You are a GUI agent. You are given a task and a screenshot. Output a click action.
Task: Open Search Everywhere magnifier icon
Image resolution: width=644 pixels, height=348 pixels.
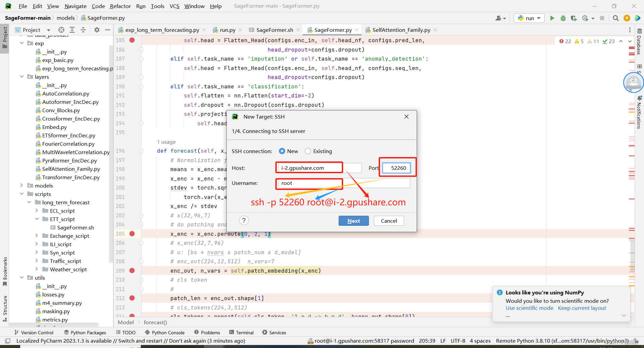(x=615, y=18)
